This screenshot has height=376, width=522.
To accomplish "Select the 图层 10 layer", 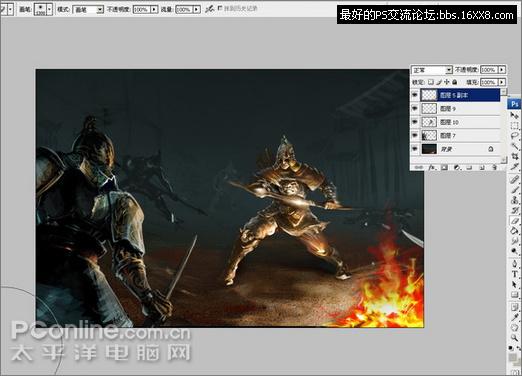I will (460, 122).
